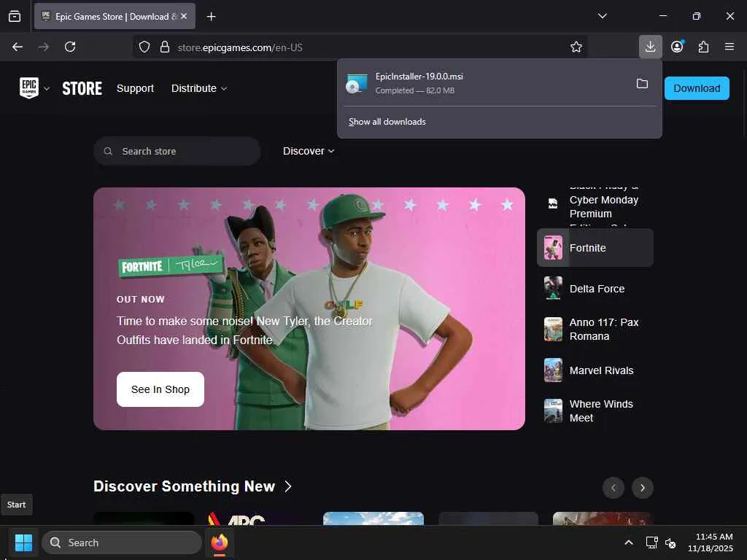Select Where Winds Meet item
This screenshot has width=747, height=560.
pyautogui.click(x=595, y=411)
